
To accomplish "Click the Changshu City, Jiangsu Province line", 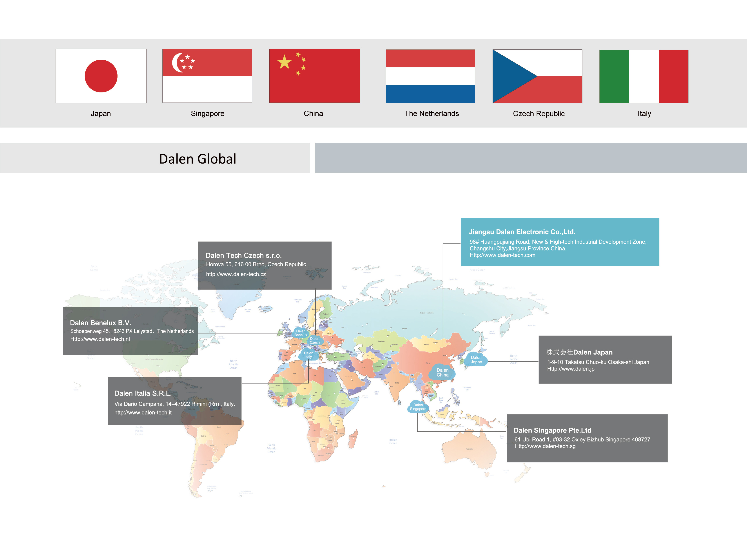I will pyautogui.click(x=518, y=249).
